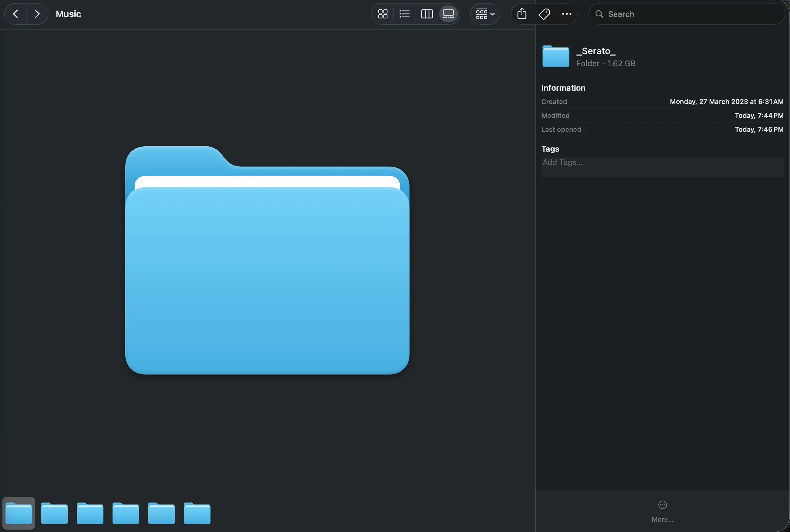Click the Created date value

point(726,102)
